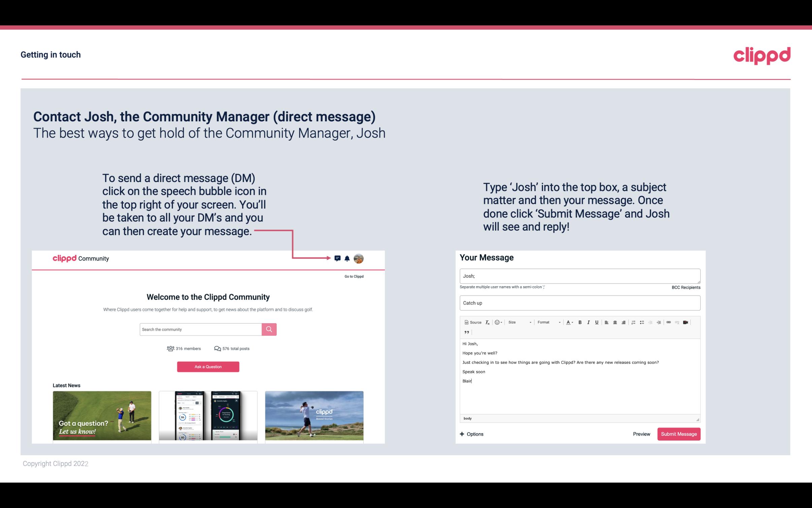
Task: Click the Preview button
Action: coord(641,434)
